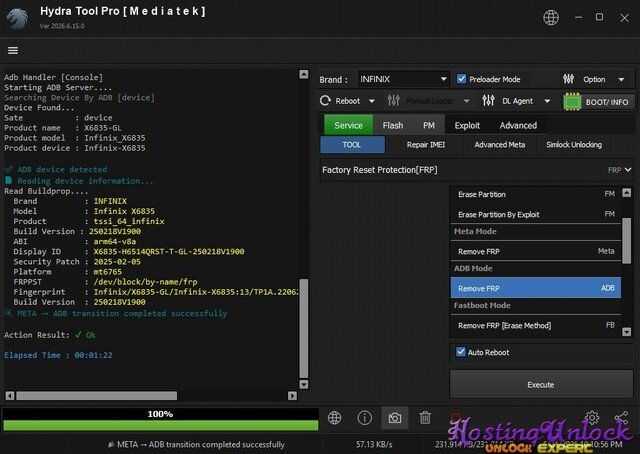Click the 'FRPPST : /dev/block/by-name/frp' line
This screenshot has width=640, height=454.
point(105,281)
